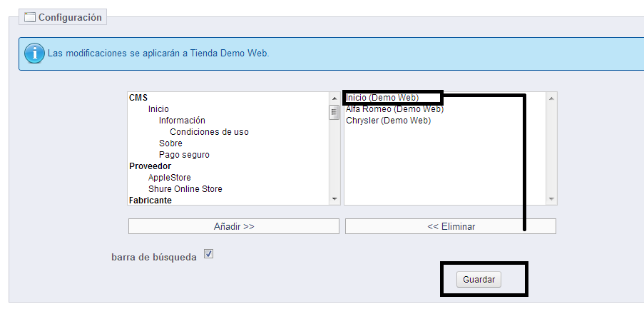
Task: Select Alfa Romeo (Demo Web) entry
Action: 394,109
